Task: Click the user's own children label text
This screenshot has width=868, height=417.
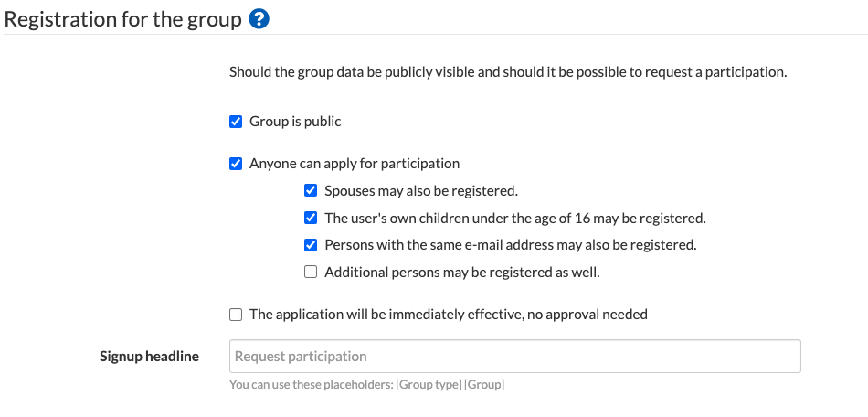Action: (x=514, y=219)
